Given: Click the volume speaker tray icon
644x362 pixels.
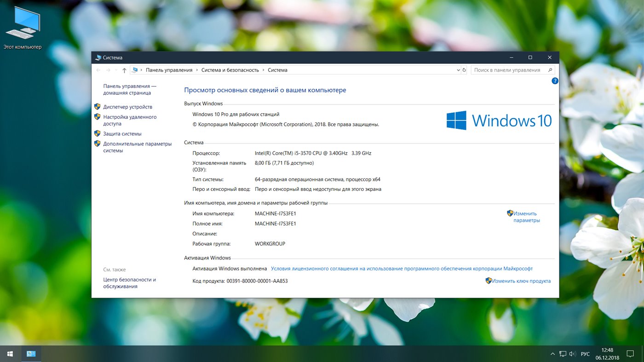Looking at the screenshot, I should [572, 354].
